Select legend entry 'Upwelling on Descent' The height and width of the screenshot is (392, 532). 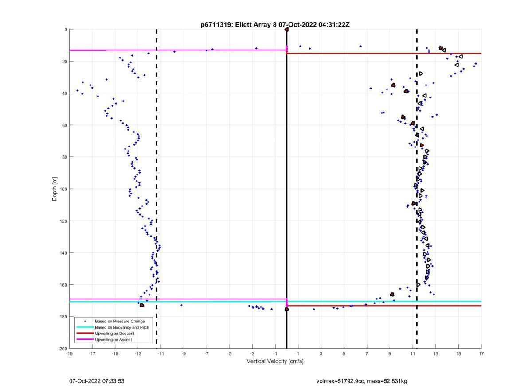[114, 333]
